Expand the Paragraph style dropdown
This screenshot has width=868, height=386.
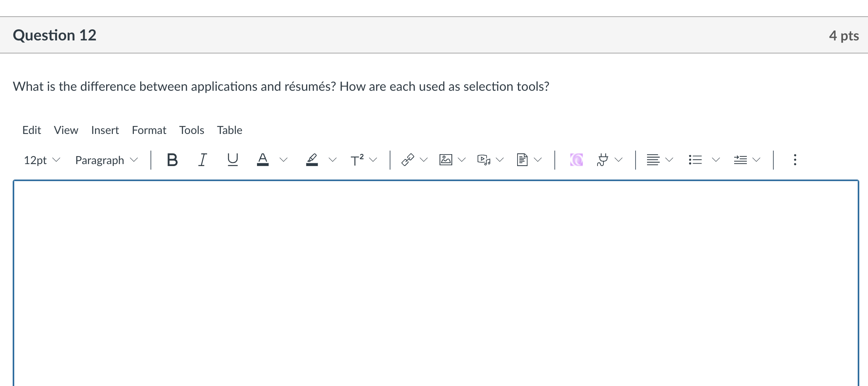pos(101,160)
